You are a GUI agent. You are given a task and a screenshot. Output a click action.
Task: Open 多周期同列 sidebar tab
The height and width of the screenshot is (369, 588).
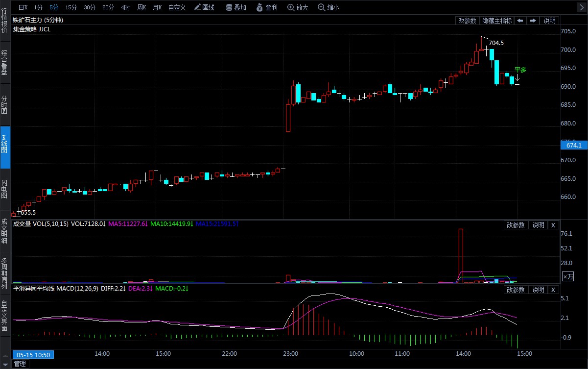coord(4,273)
